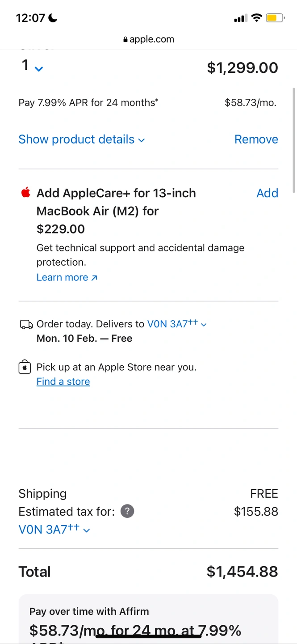This screenshot has height=644, width=297.
Task: Tap the Wi-Fi status icon
Action: (256, 18)
